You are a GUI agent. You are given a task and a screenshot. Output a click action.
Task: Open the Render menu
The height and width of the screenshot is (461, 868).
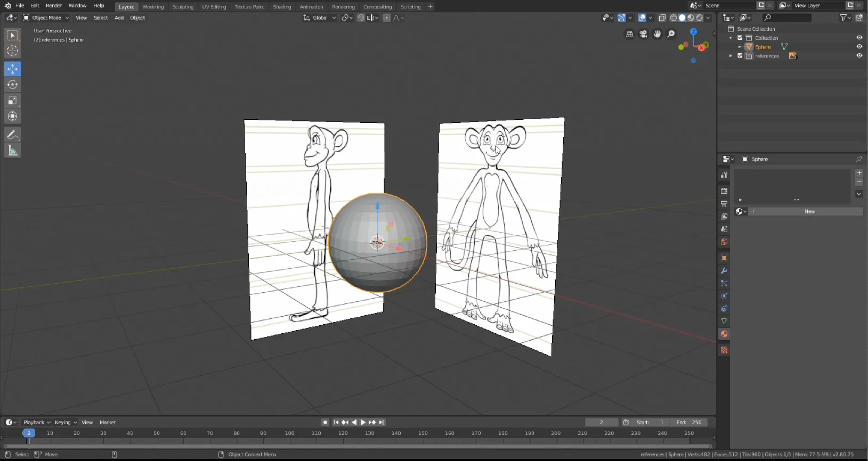[54, 5]
